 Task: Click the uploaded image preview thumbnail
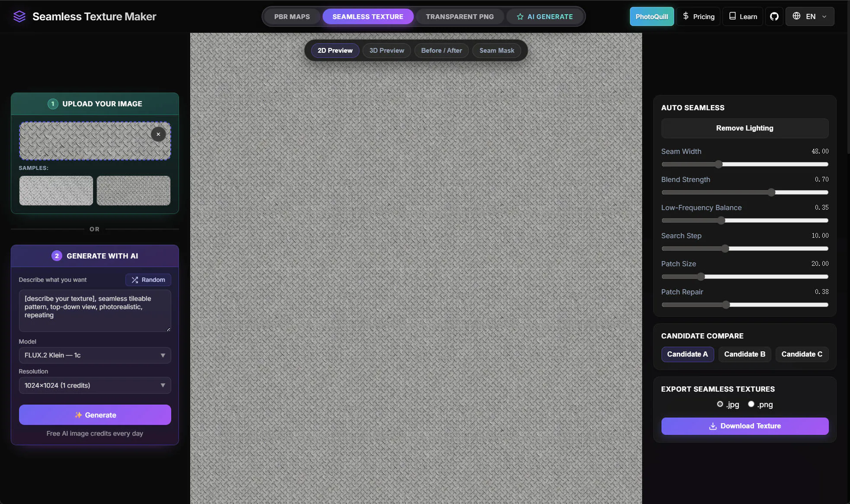tap(95, 141)
